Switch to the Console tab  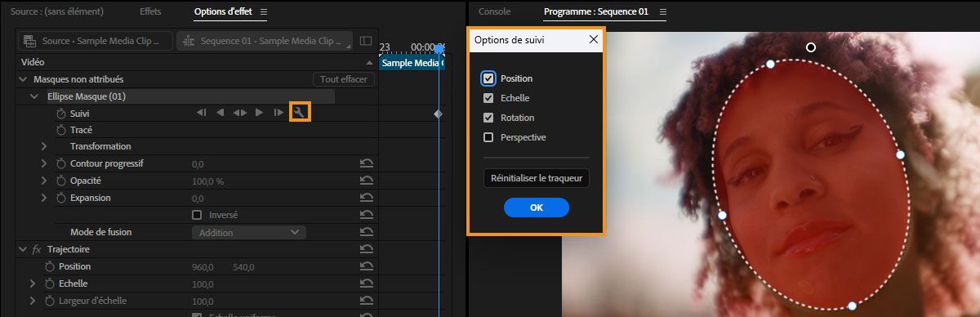(x=494, y=12)
